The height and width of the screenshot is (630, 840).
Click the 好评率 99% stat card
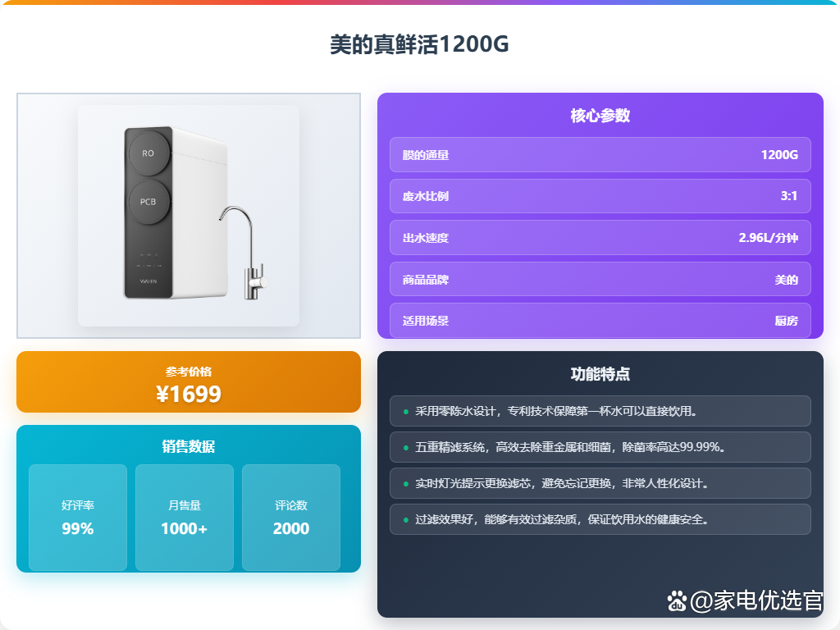78,518
